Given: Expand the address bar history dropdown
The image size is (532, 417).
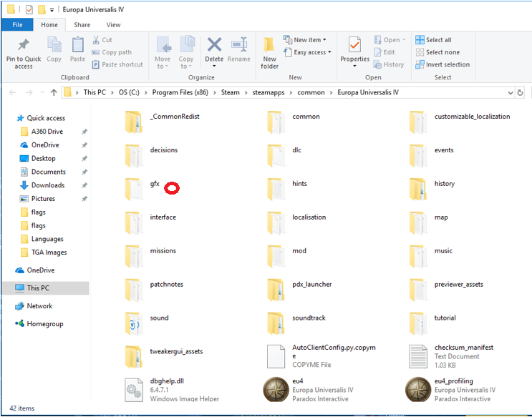Looking at the screenshot, I should [510, 92].
